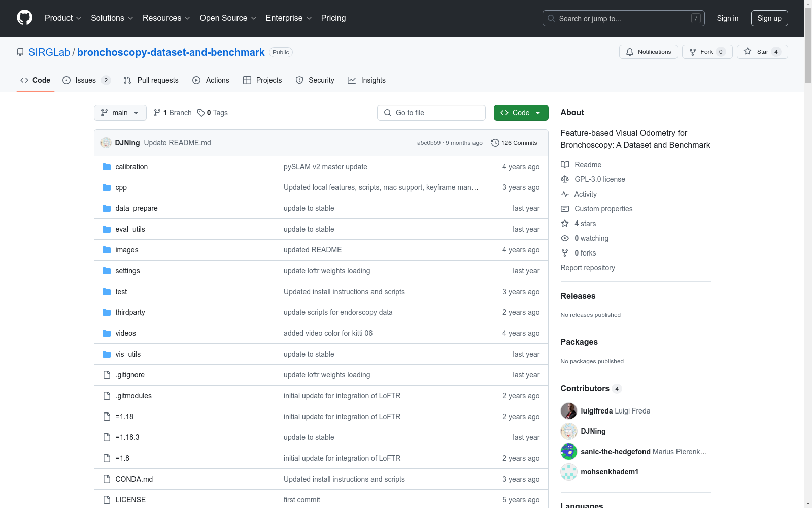Click the Activity pulse icon

565,194
